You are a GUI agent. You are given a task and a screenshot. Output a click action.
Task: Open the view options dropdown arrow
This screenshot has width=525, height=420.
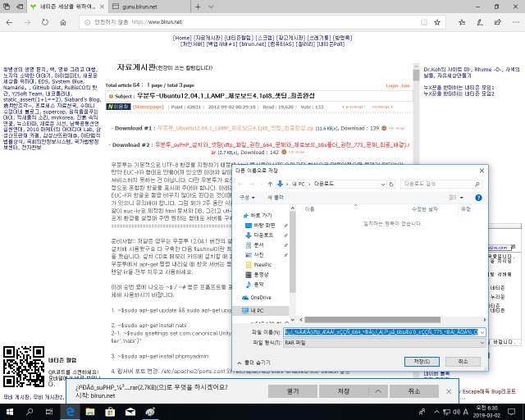coord(462,198)
